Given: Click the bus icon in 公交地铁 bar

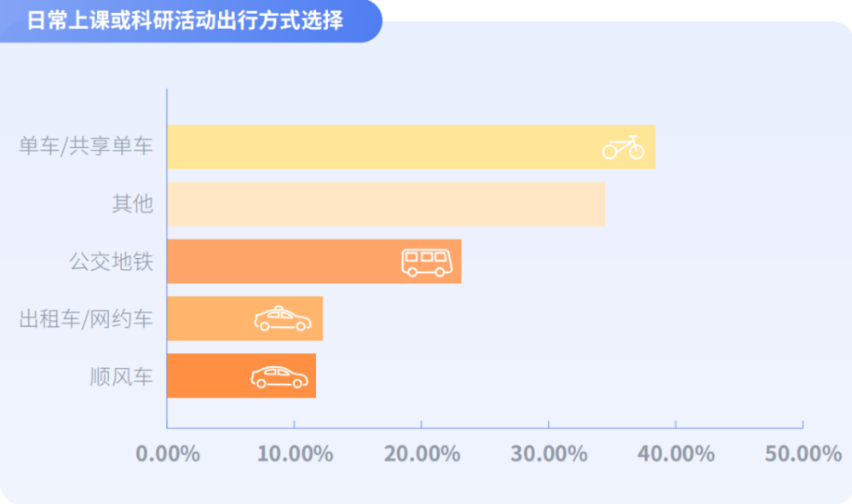Looking at the screenshot, I should click(x=427, y=263).
